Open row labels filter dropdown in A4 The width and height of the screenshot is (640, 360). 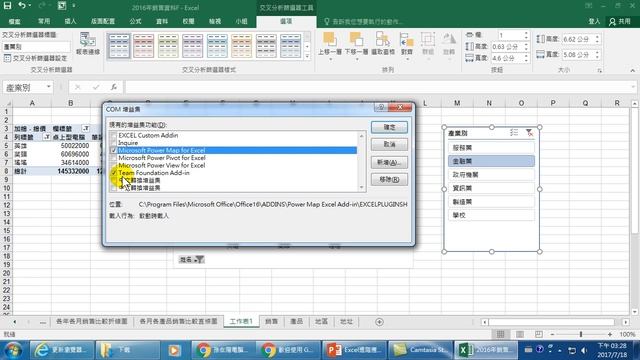click(x=47, y=137)
